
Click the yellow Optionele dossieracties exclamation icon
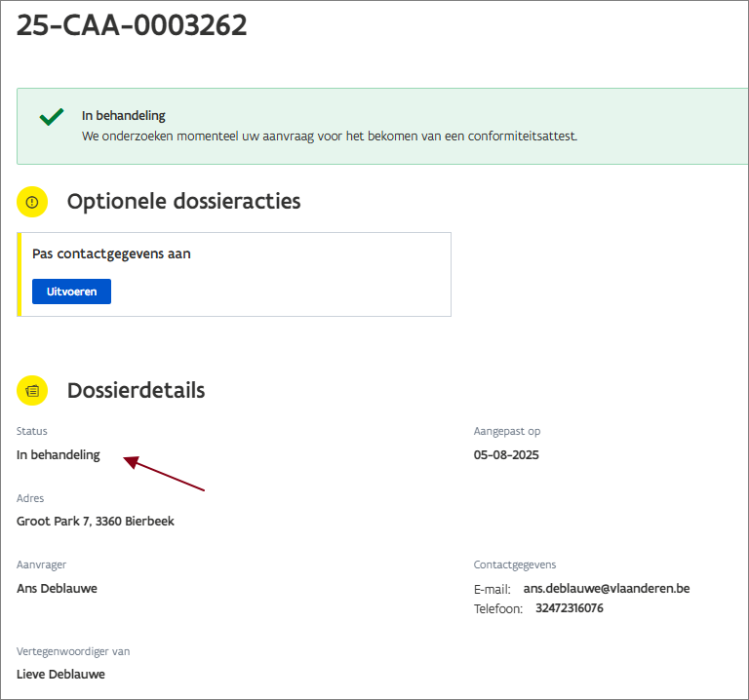[x=32, y=202]
